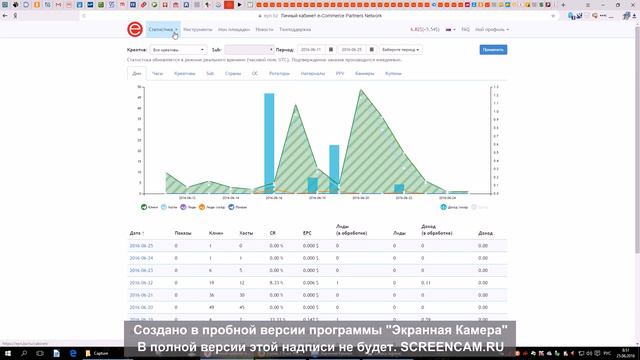Open Техподдержка in top navigation
Screen dimensions: 640x360
(295, 29)
